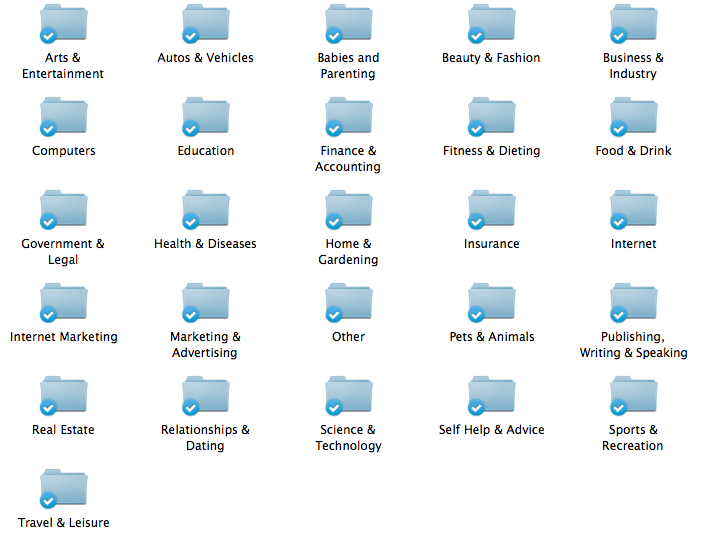
Task: Select the Government & Legal folder icon
Action: click(64, 210)
